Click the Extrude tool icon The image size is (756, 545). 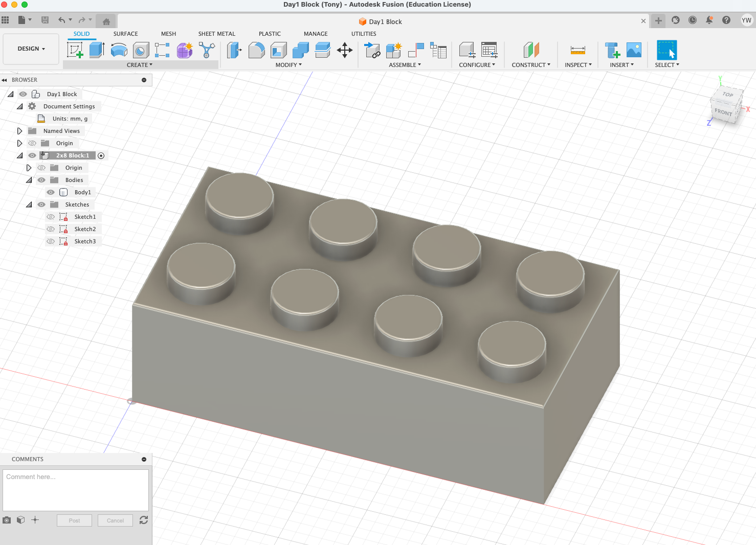tap(97, 50)
